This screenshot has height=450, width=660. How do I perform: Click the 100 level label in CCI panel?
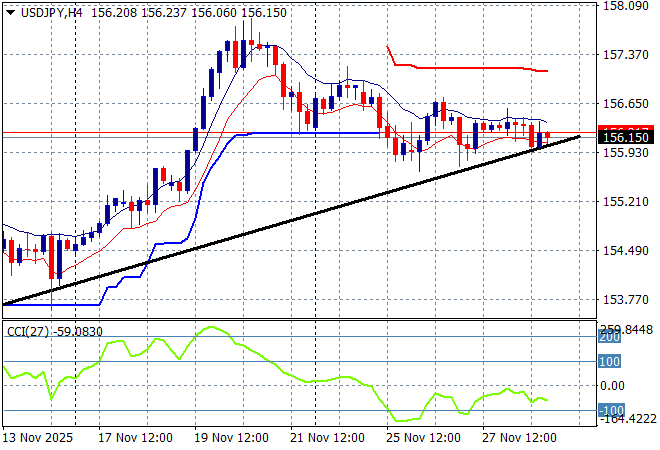coord(611,362)
